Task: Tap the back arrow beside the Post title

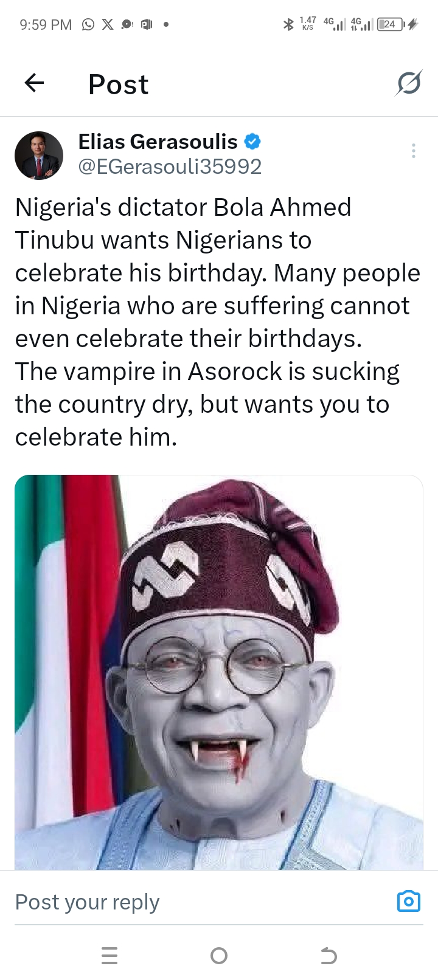Action: [35, 83]
